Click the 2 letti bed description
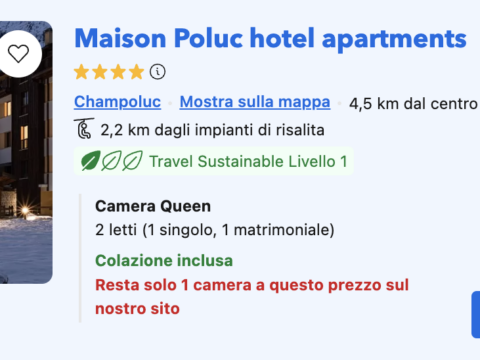The height and width of the screenshot is (360, 480). tap(215, 230)
